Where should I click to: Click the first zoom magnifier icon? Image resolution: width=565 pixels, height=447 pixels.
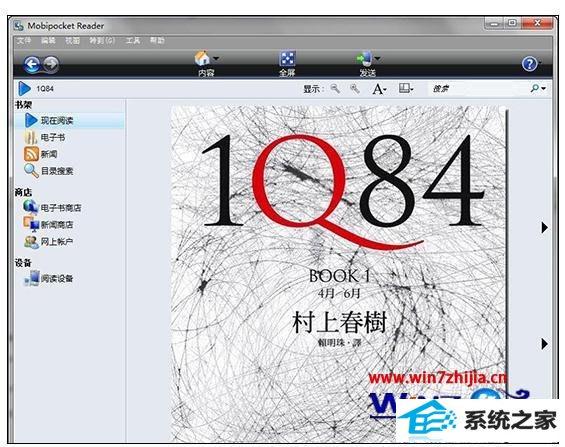[335, 89]
